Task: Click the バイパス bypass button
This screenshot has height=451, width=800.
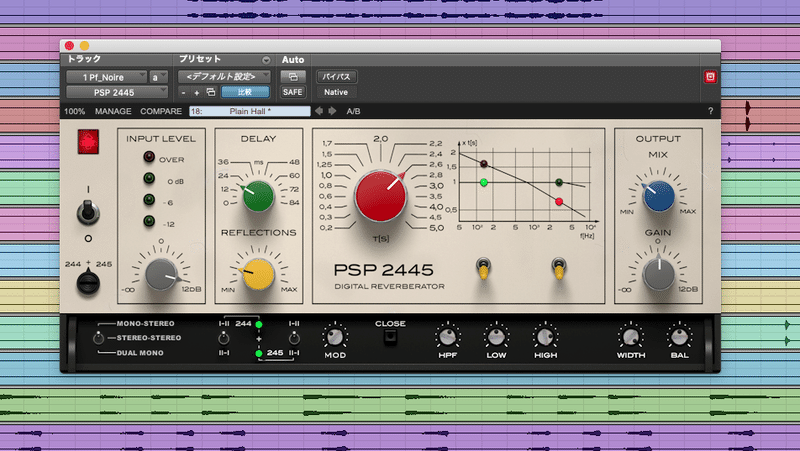Action: (336, 77)
